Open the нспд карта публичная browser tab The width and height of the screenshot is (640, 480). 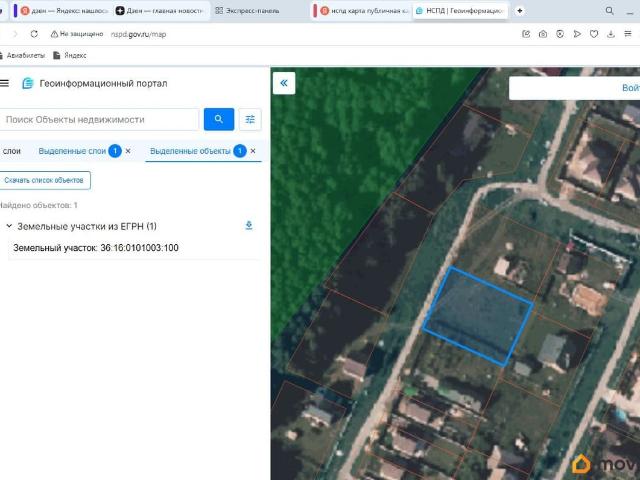point(362,11)
